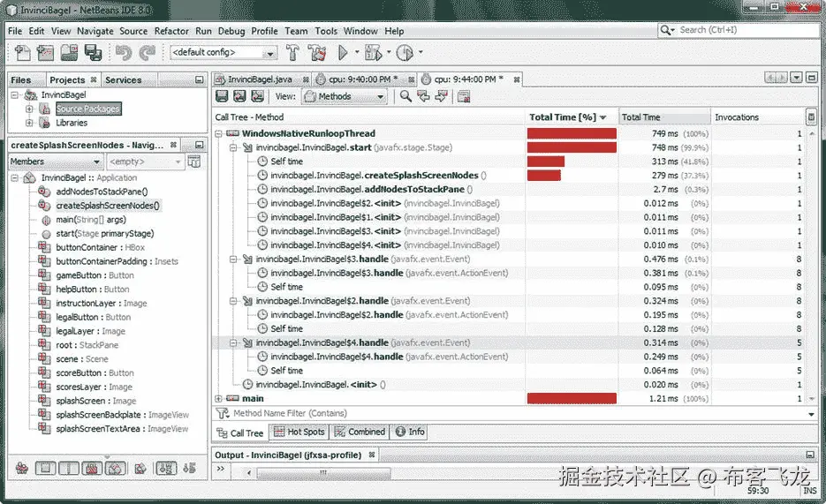The image size is (826, 504).
Task: Collapse the WindowsNativeRunloopThread node
Action: coord(218,133)
